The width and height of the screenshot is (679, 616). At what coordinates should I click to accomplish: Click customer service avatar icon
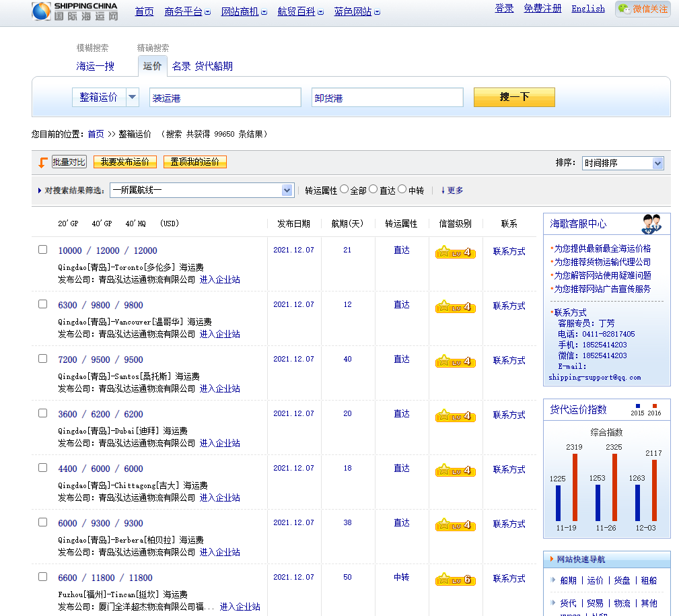651,223
